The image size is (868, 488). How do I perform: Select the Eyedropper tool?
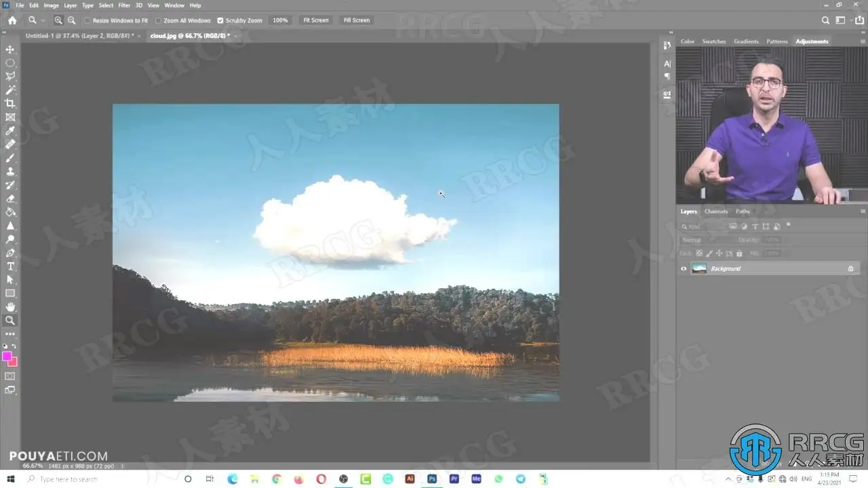(10, 131)
